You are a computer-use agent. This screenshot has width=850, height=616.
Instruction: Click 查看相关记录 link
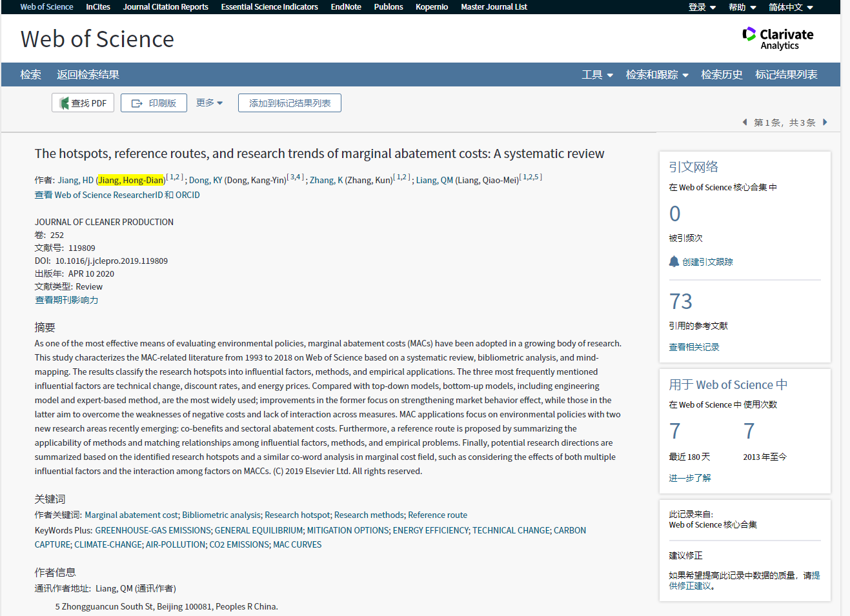694,347
